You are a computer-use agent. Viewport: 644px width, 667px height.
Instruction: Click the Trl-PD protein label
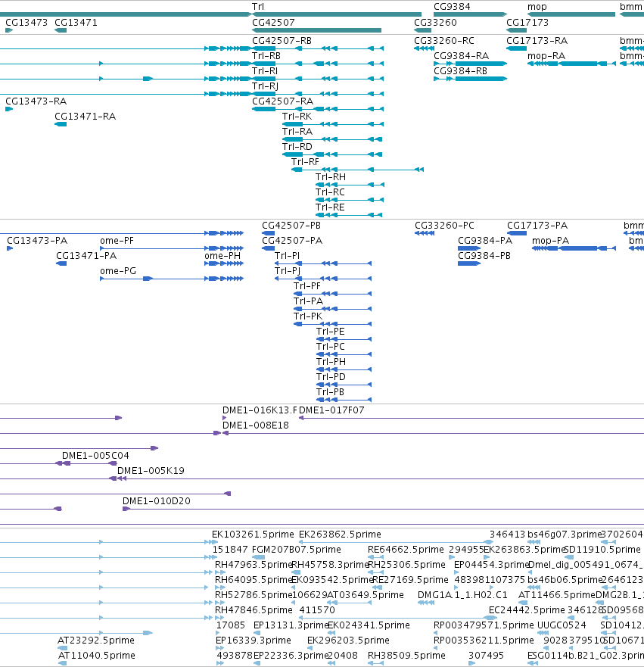pos(331,376)
